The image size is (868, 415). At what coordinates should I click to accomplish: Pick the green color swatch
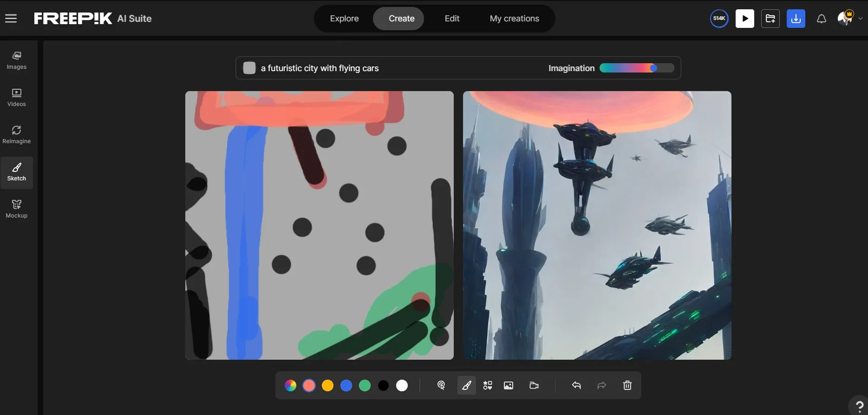[365, 385]
